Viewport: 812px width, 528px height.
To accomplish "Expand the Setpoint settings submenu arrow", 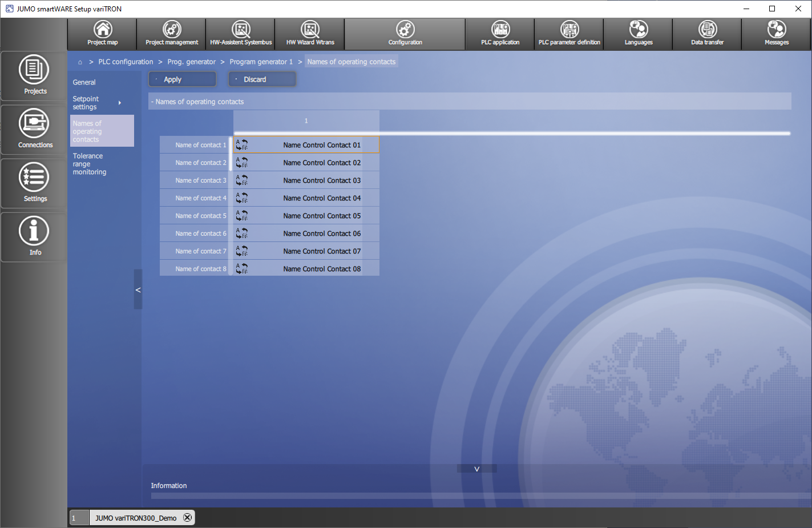I will point(120,103).
